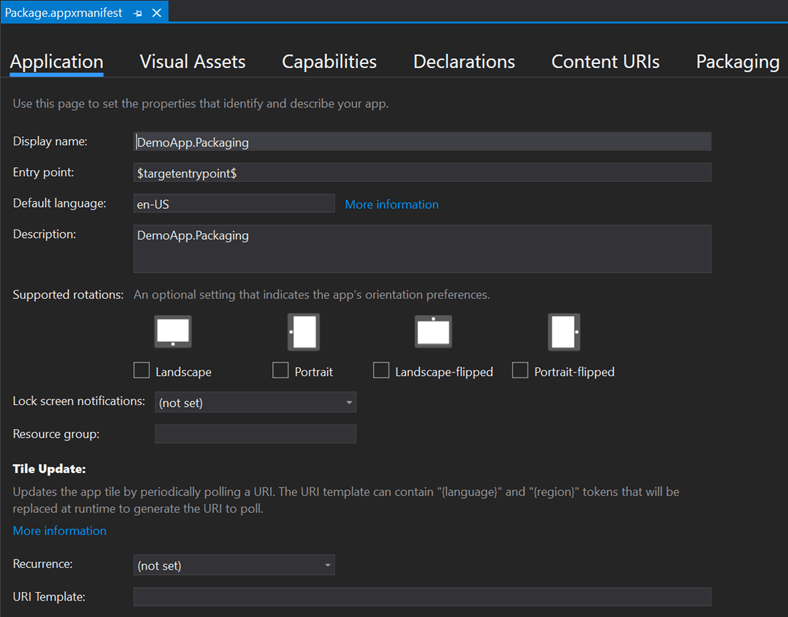Image resolution: width=788 pixels, height=617 pixels.
Task: Focus the URI Template input field
Action: [x=422, y=597]
